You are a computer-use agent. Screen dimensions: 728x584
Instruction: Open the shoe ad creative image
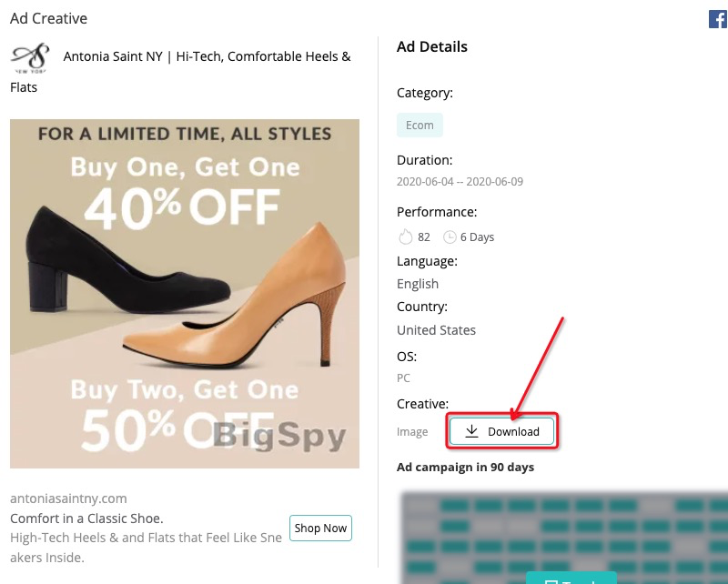coord(185,294)
